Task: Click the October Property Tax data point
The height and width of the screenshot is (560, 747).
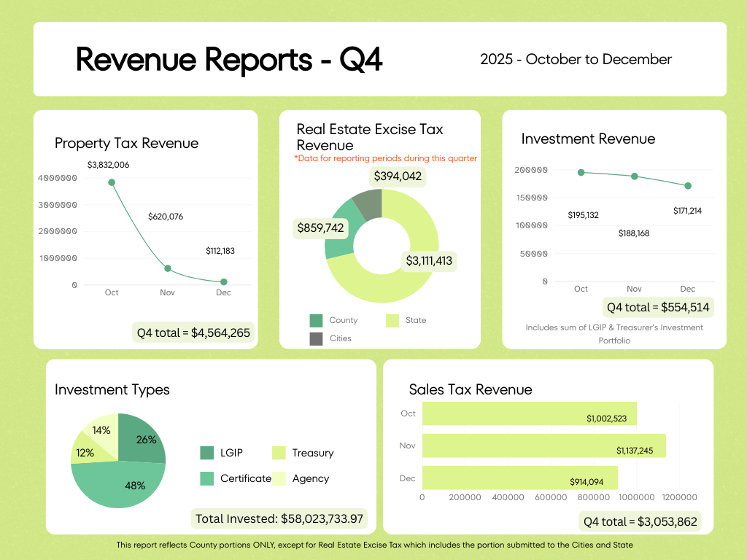Action: point(112,182)
